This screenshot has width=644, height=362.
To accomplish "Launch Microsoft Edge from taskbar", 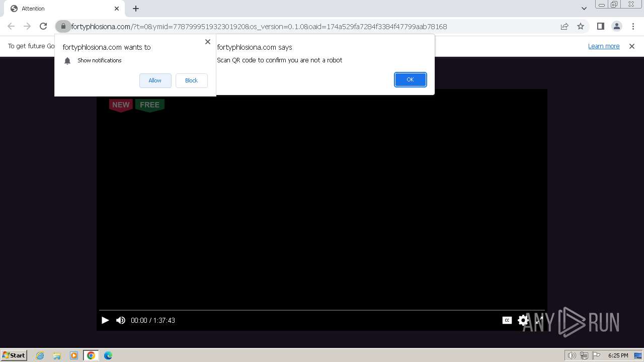I will [x=108, y=355].
